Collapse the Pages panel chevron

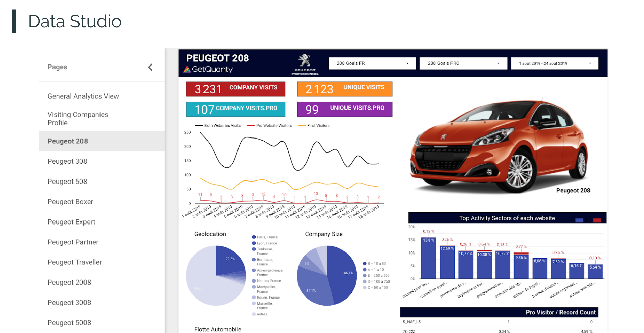coord(150,67)
